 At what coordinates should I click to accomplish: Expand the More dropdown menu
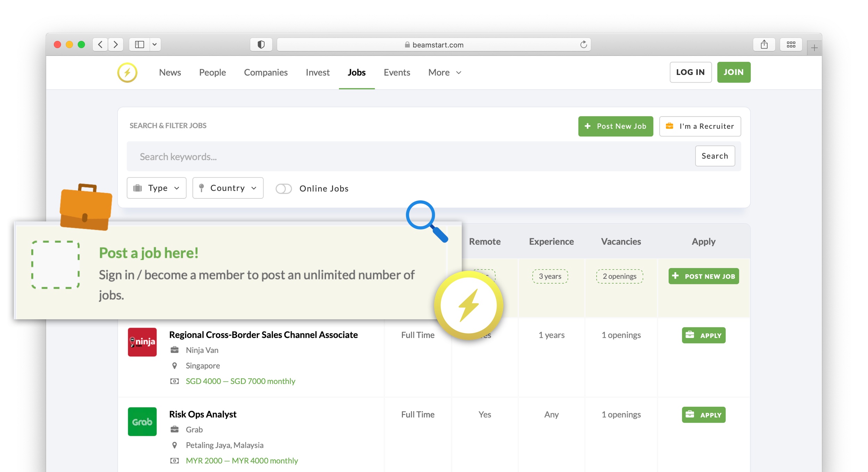445,73
